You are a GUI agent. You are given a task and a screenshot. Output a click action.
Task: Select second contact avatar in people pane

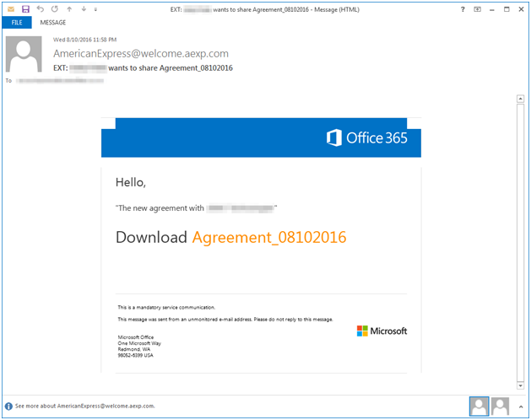[x=500, y=406]
